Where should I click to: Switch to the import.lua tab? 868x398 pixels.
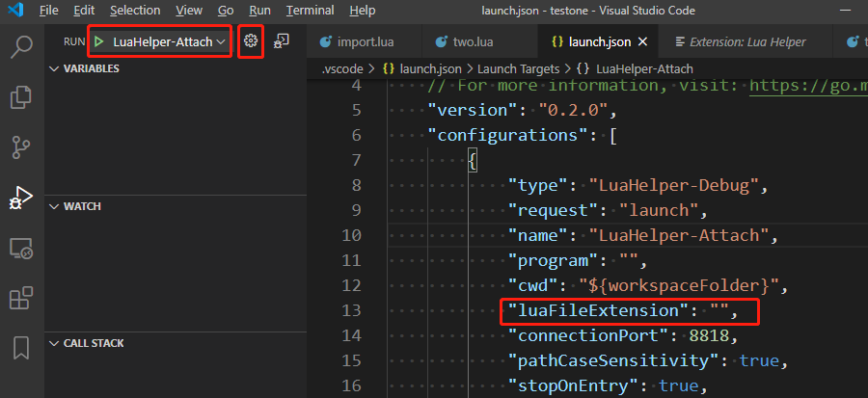(x=365, y=41)
